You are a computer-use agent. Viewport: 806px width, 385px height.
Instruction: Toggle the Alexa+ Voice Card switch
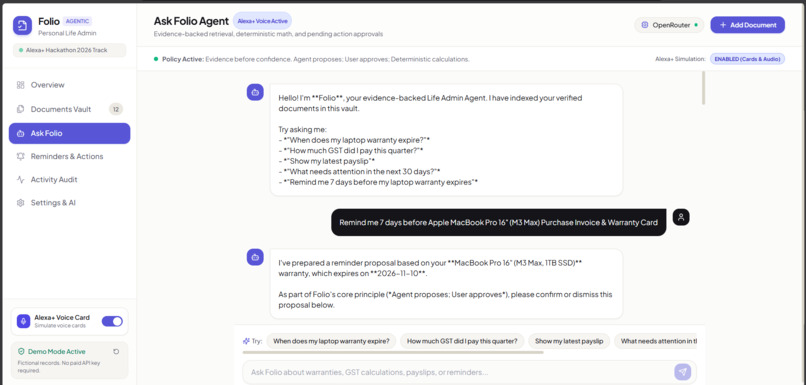(112, 321)
